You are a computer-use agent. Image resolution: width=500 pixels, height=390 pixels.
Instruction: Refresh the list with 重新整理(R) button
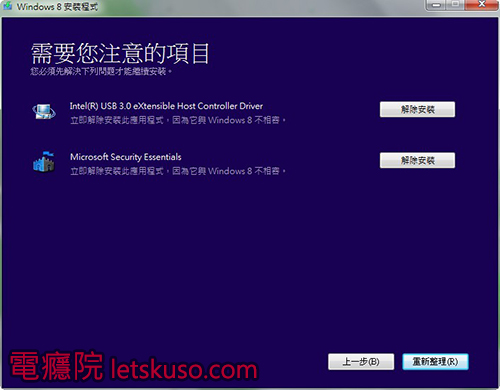pyautogui.click(x=435, y=362)
